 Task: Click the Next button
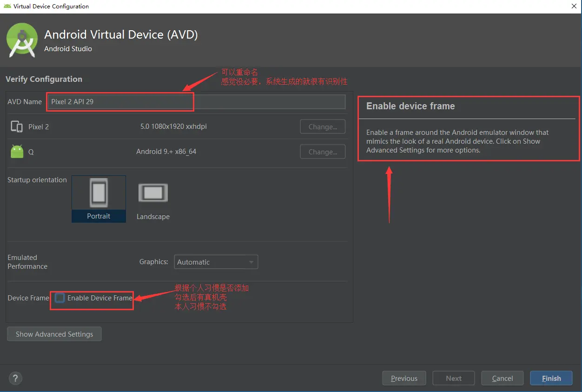(x=454, y=378)
